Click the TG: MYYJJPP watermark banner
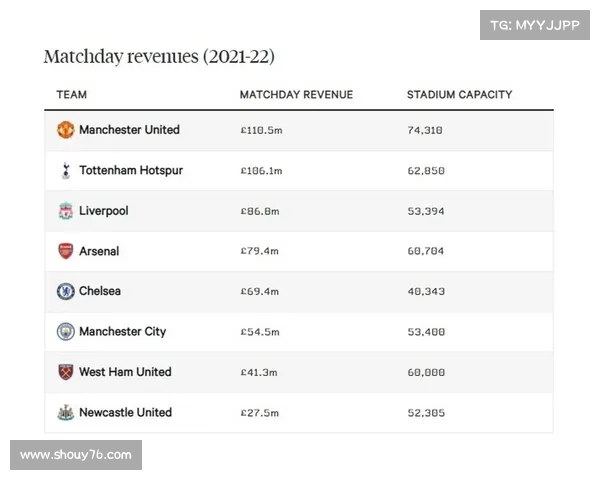 (535, 25)
